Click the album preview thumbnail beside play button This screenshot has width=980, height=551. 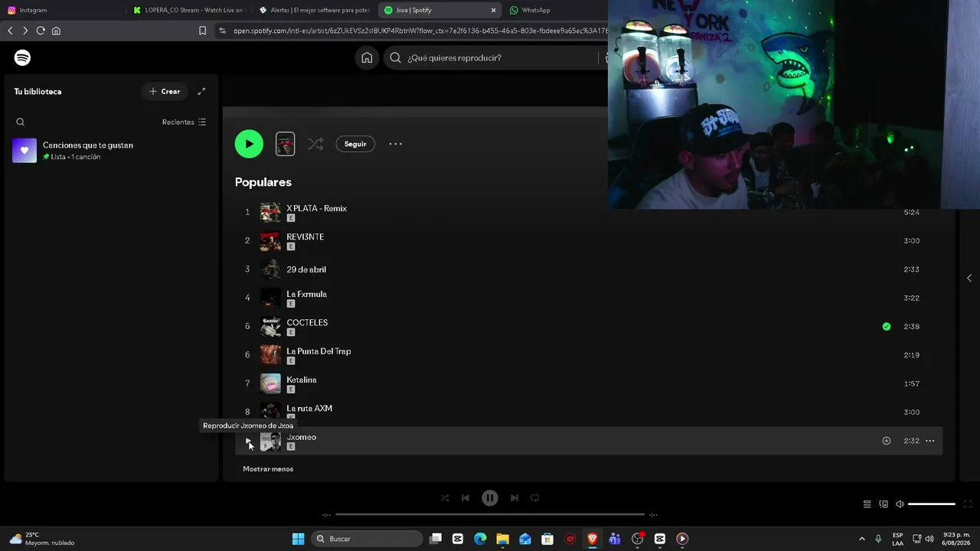285,144
